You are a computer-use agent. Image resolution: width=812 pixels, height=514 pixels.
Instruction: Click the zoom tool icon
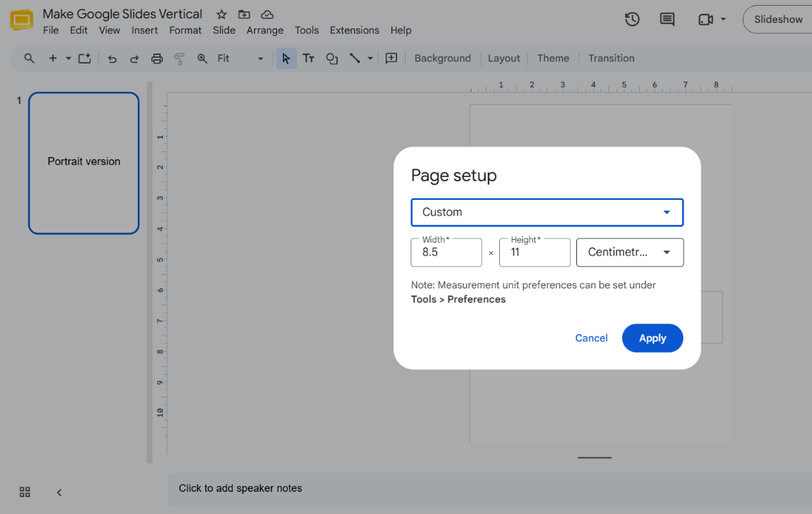(202, 59)
